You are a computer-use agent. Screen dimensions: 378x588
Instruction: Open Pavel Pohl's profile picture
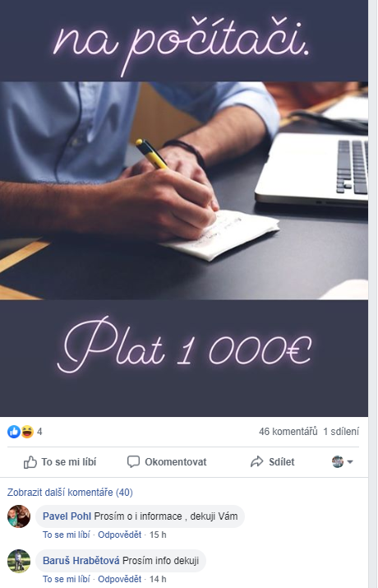click(19, 516)
